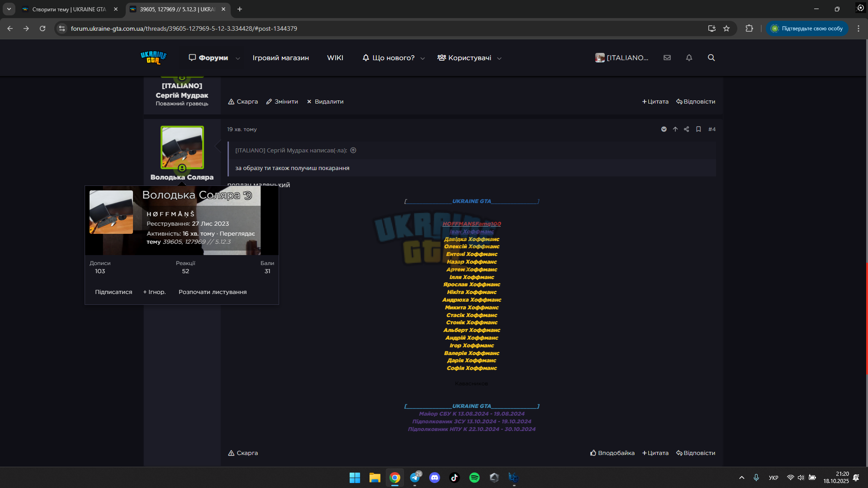Viewport: 868px width, 488px height.
Task: Expand the quoted message with the arrow icon
Action: tap(353, 151)
